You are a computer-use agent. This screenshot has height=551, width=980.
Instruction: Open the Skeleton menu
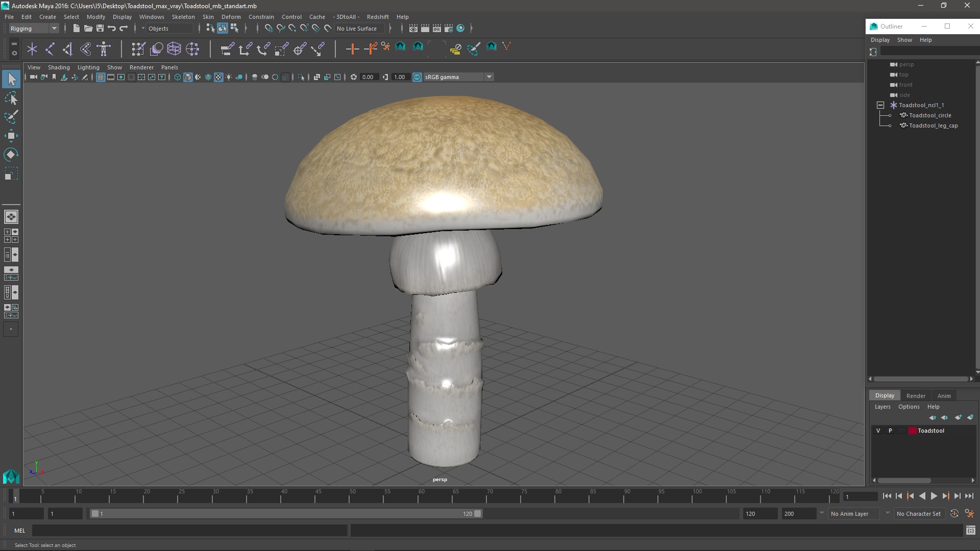[183, 17]
